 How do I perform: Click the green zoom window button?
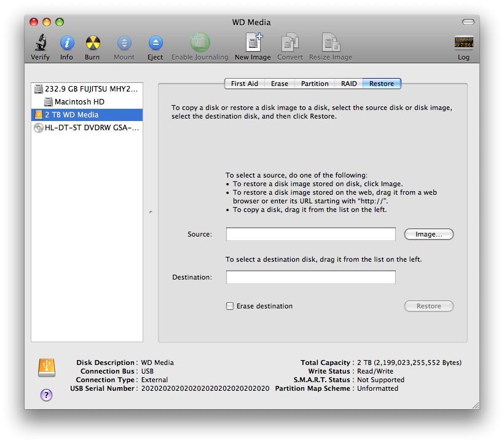[x=60, y=22]
